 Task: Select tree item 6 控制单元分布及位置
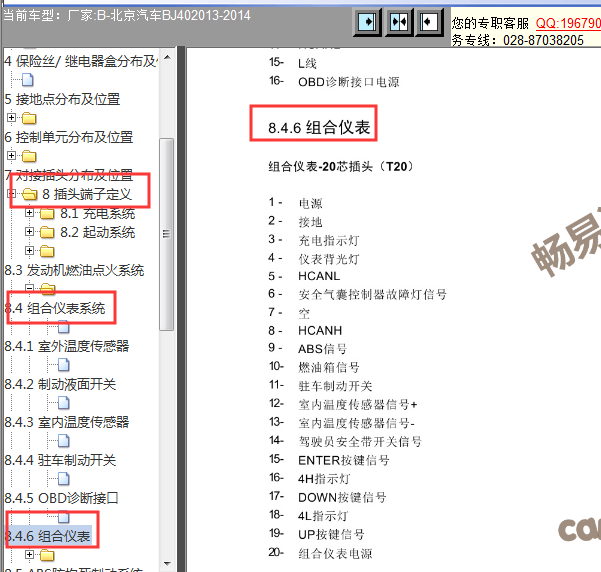[69, 137]
